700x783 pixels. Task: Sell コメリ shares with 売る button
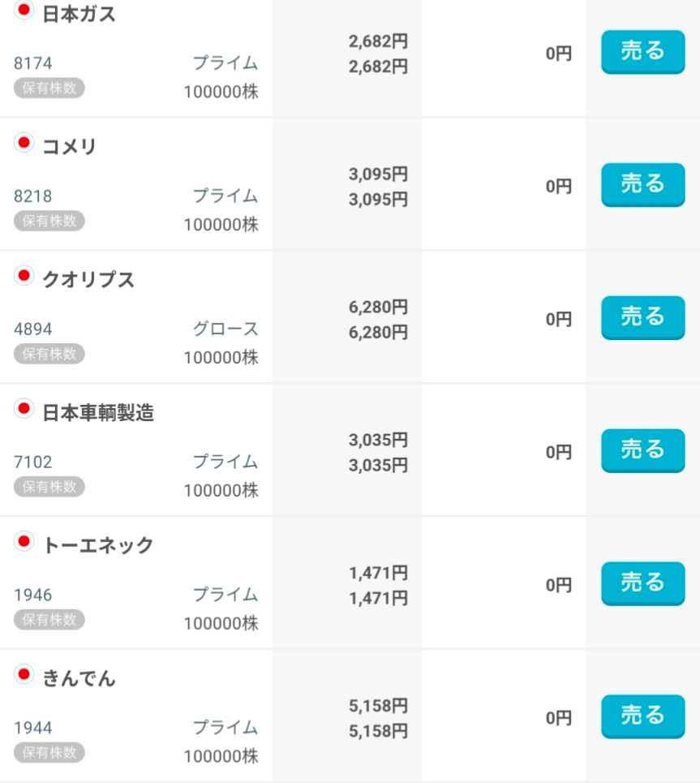[x=642, y=184]
